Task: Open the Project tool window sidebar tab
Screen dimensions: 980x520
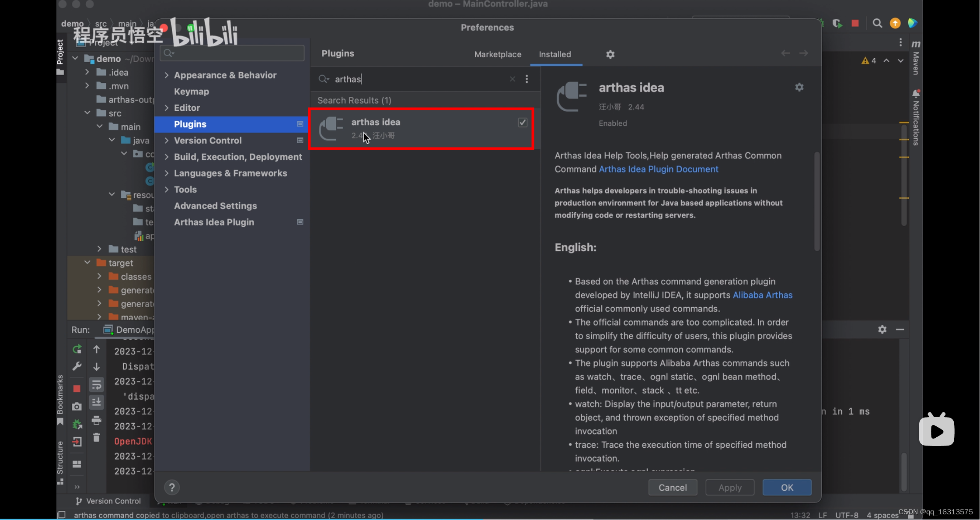Action: pyautogui.click(x=60, y=57)
